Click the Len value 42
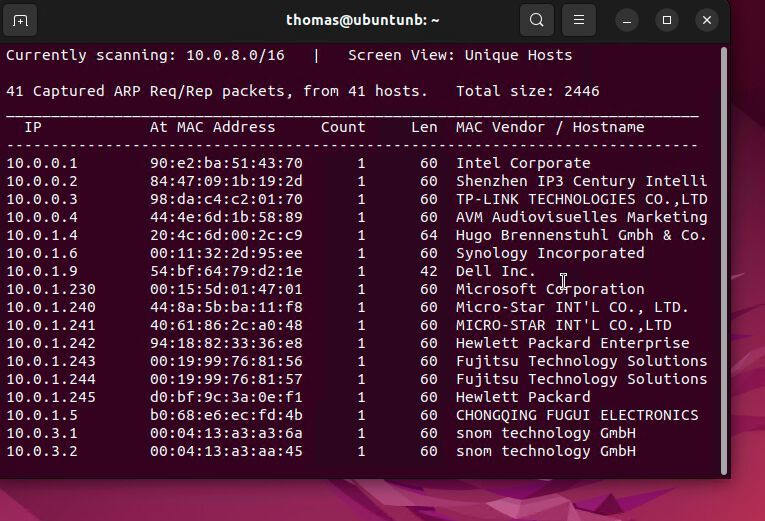 pyautogui.click(x=429, y=271)
